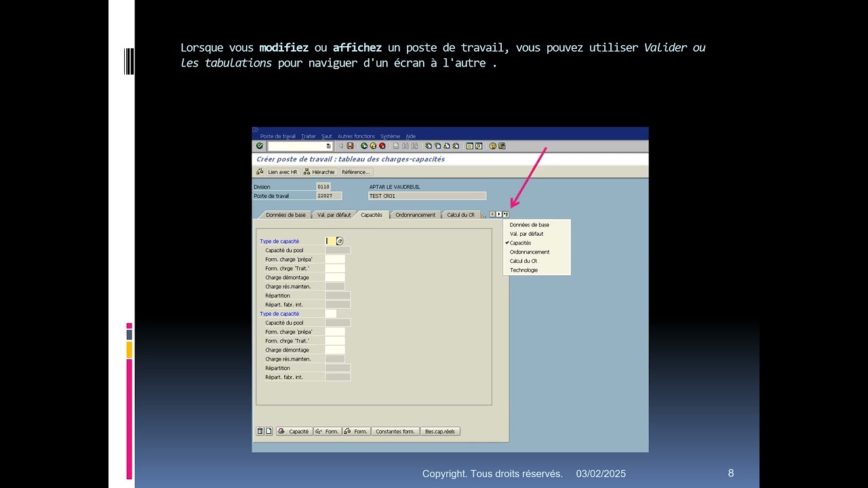Click the Bes.cap.réels button
This screenshot has width=868, height=488.
[440, 431]
